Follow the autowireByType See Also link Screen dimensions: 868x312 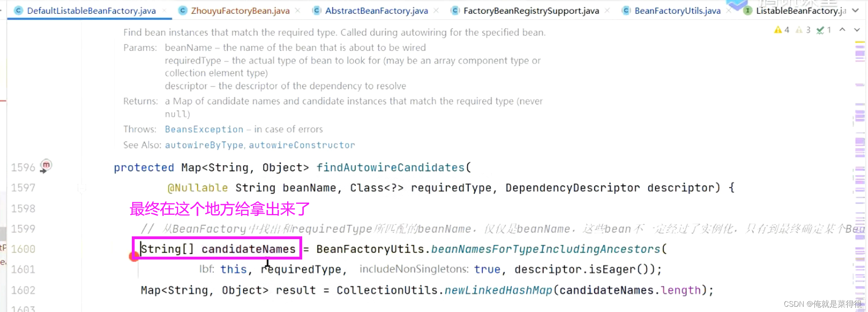point(204,145)
